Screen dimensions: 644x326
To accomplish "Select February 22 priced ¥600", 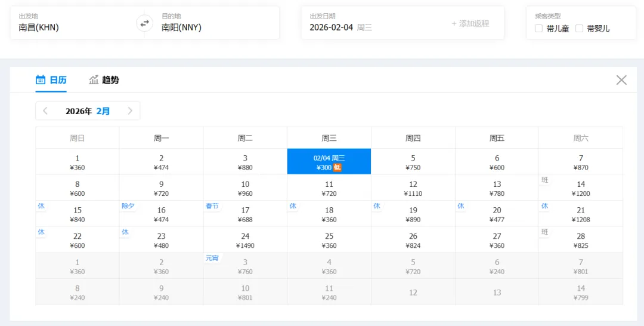I will 77,239.
